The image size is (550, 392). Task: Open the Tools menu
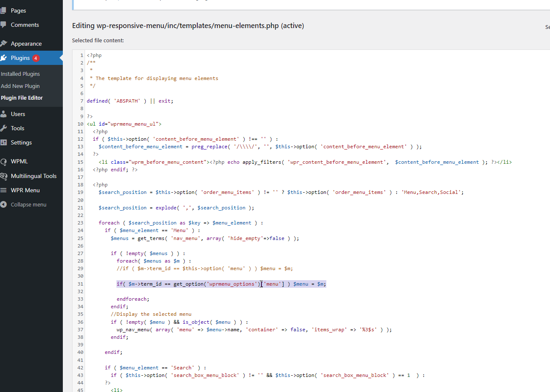[18, 128]
